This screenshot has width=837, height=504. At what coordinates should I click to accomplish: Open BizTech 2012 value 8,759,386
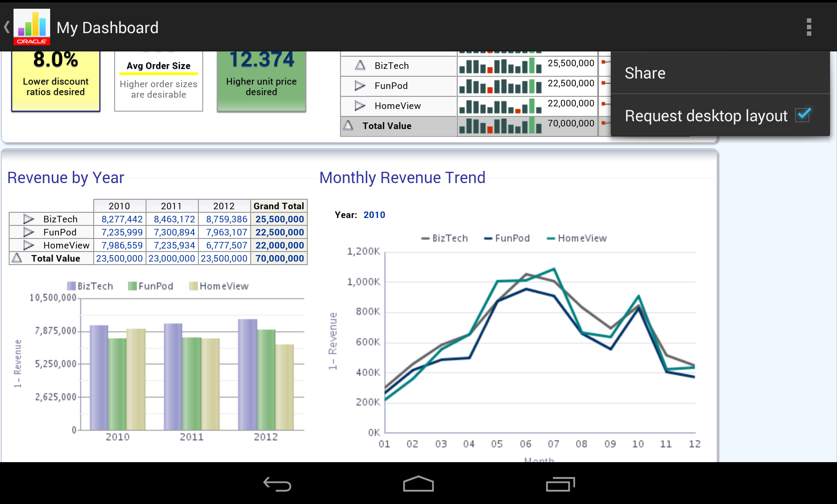point(227,219)
